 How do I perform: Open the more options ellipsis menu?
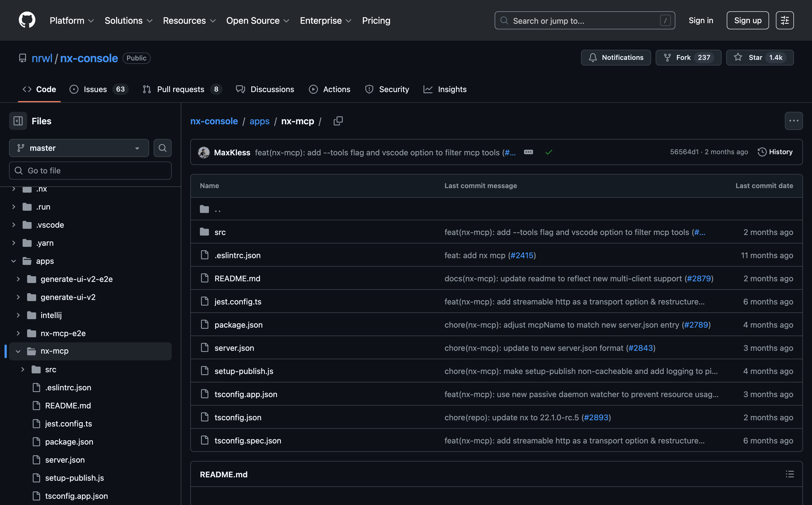pyautogui.click(x=793, y=121)
